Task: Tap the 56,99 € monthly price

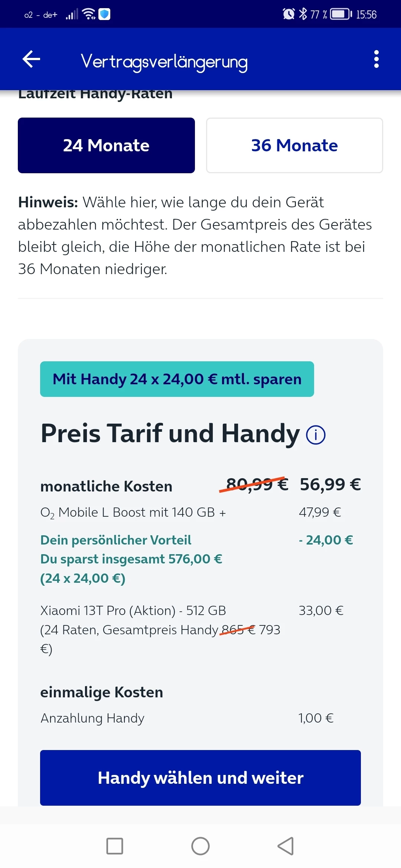Action: pyautogui.click(x=330, y=484)
